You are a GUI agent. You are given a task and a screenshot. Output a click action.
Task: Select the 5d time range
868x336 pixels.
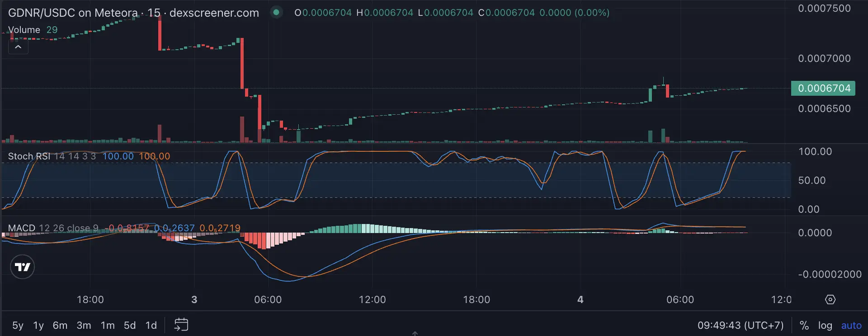tap(130, 325)
